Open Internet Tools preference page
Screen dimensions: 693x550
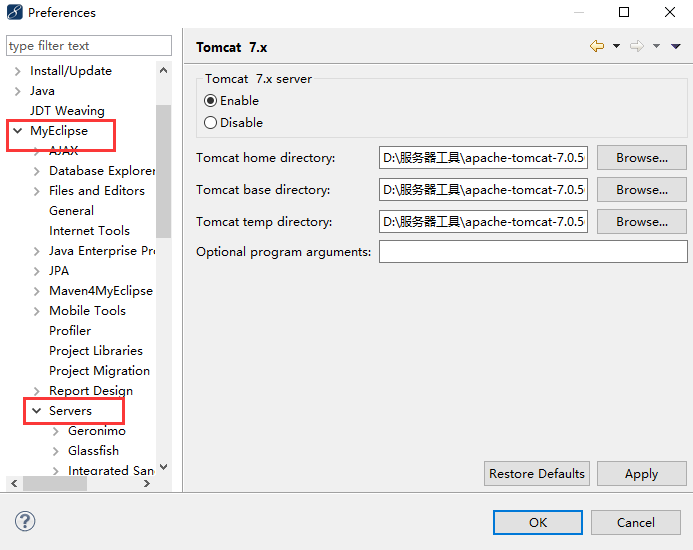point(89,231)
